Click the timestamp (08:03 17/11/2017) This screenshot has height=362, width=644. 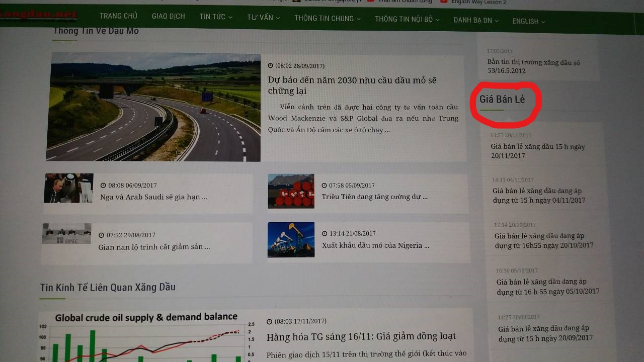click(300, 321)
